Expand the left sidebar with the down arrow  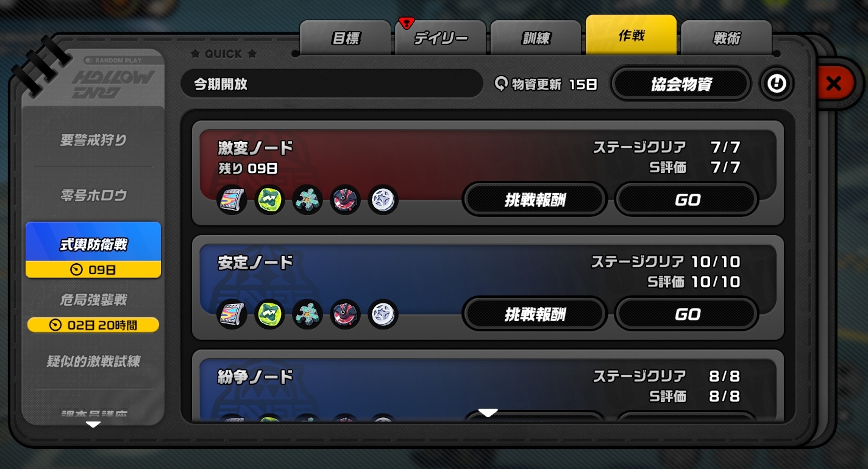tap(93, 424)
